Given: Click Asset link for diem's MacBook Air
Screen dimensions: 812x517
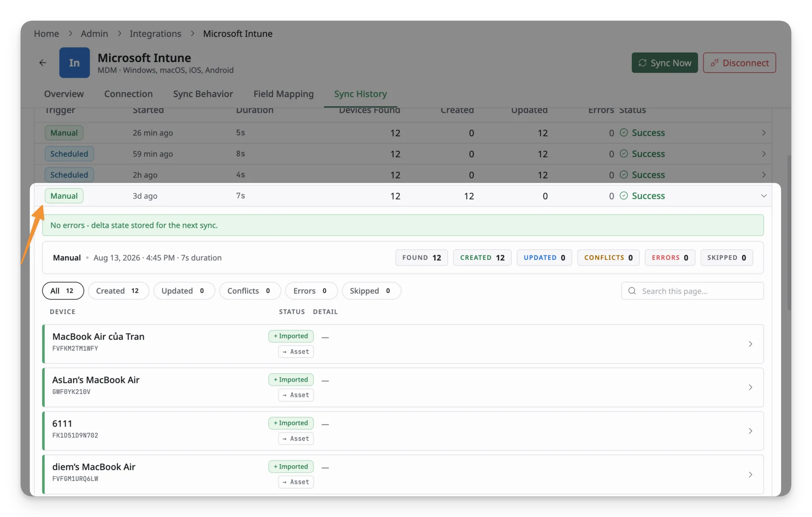Looking at the screenshot, I should pyautogui.click(x=296, y=482).
